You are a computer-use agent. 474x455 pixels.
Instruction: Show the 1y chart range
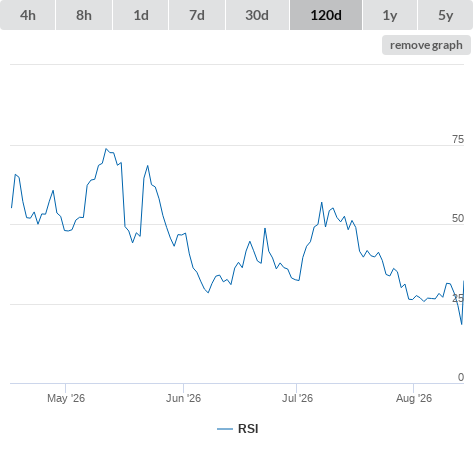click(x=390, y=15)
